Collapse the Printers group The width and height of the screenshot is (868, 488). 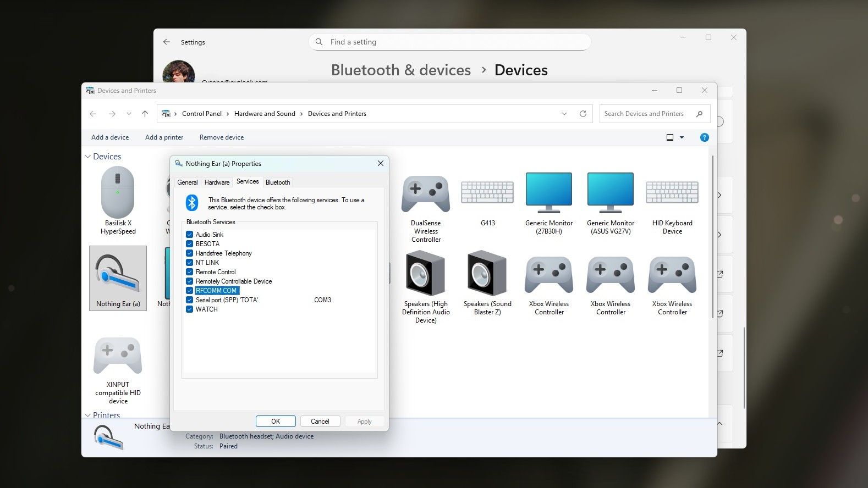88,415
